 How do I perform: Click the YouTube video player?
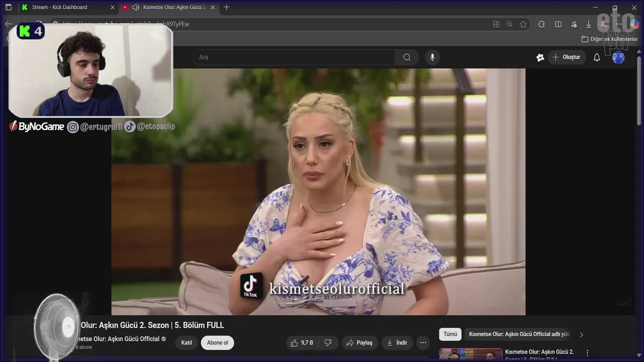click(318, 192)
